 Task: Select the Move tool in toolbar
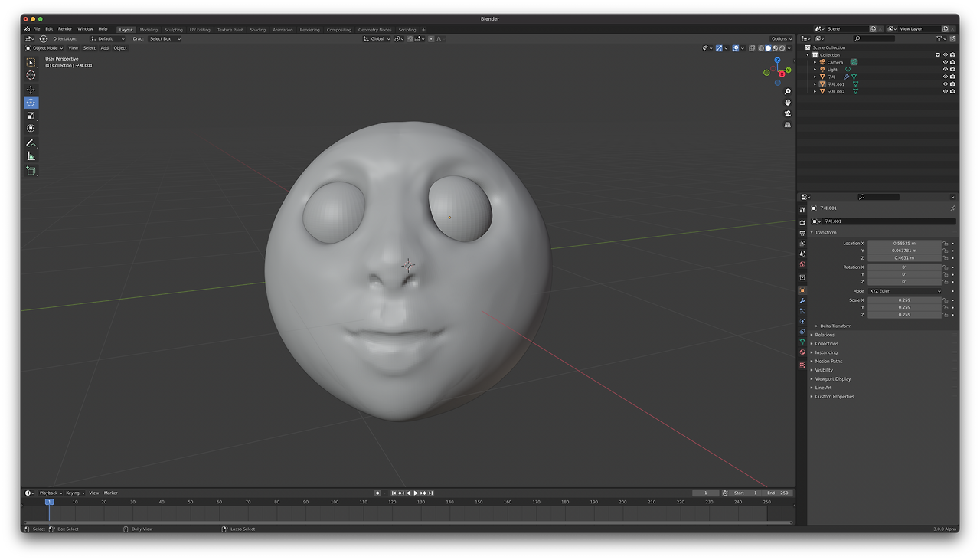coord(31,90)
